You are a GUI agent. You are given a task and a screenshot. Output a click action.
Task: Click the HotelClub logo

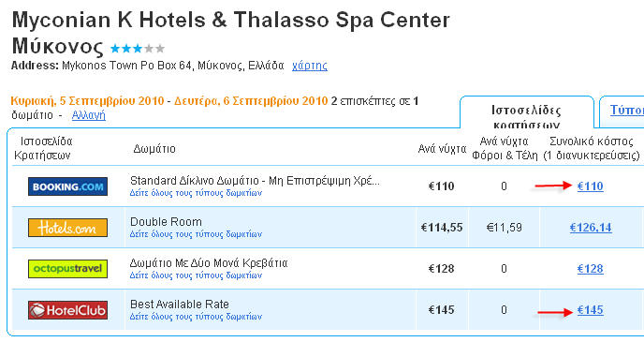pos(67,310)
